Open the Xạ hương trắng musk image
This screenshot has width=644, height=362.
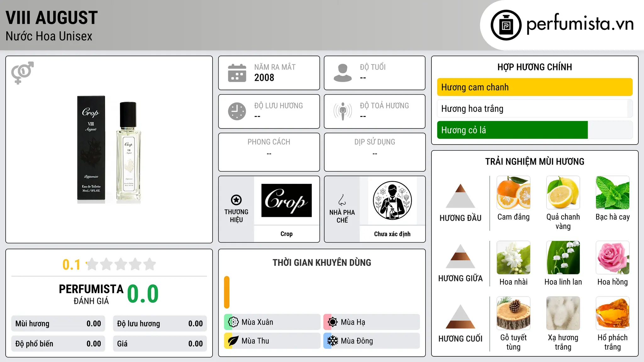coord(563,313)
